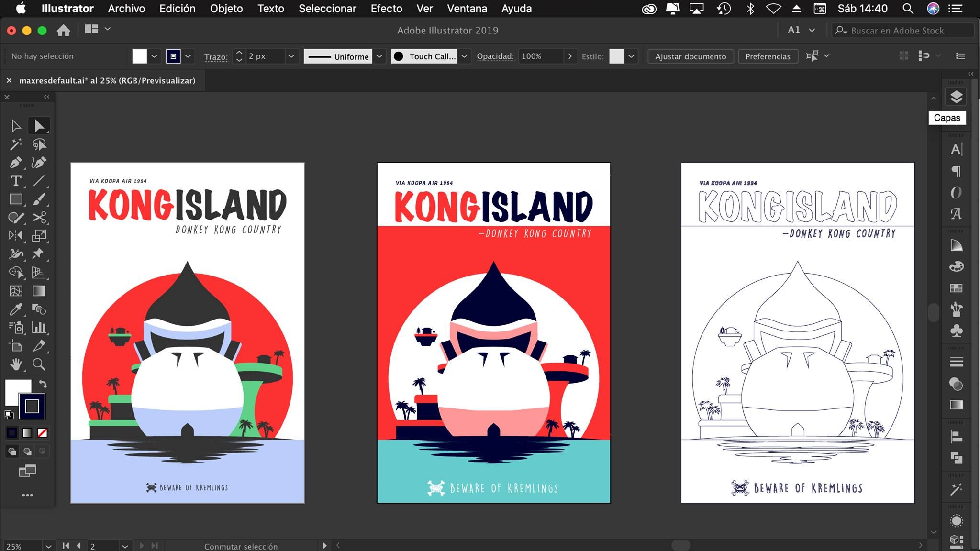Open the Efecto menu
The image size is (980, 551).
386,9
